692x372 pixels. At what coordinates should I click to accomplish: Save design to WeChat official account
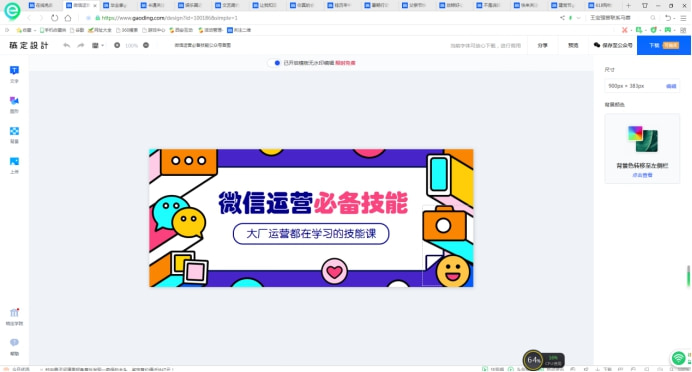point(613,45)
